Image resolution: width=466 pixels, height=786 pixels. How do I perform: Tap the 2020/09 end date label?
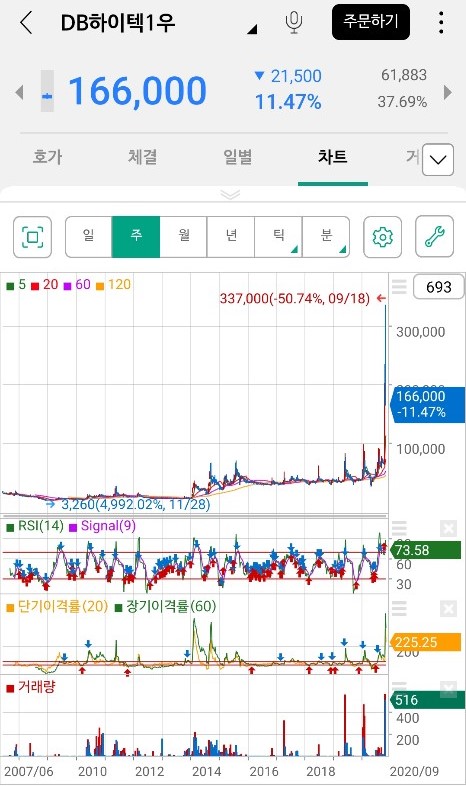[x=414, y=771]
